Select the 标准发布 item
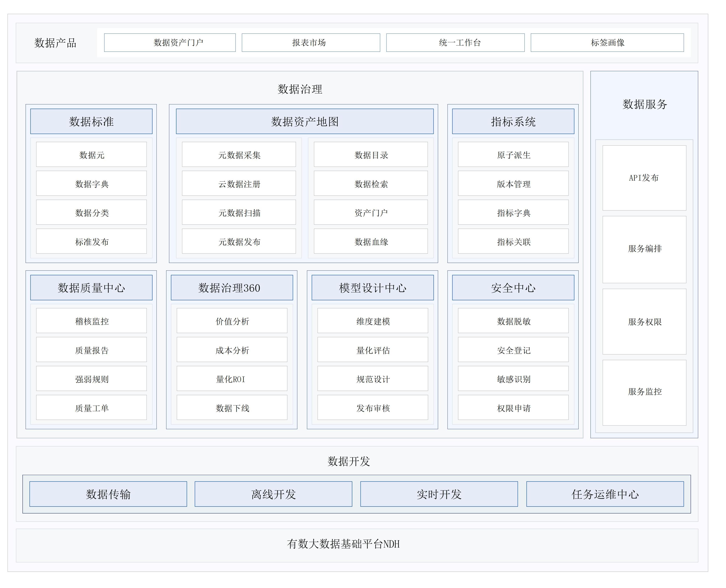Viewport: 726px width, 588px height. 91,241
